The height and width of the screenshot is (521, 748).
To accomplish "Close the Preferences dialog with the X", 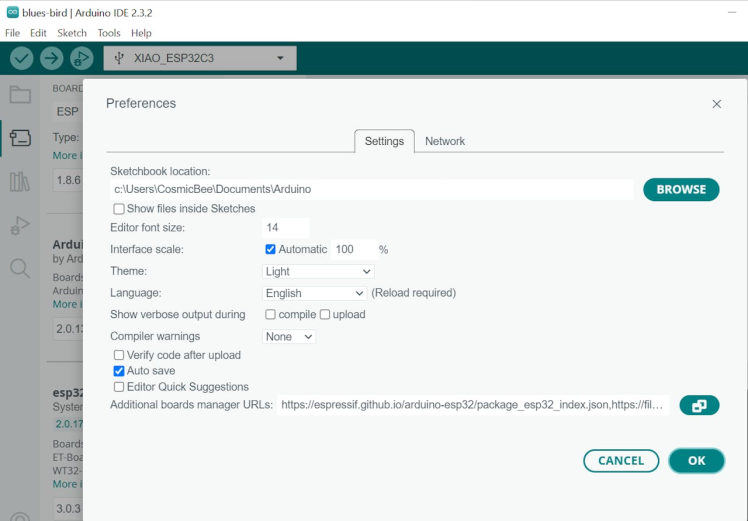I will point(717,104).
